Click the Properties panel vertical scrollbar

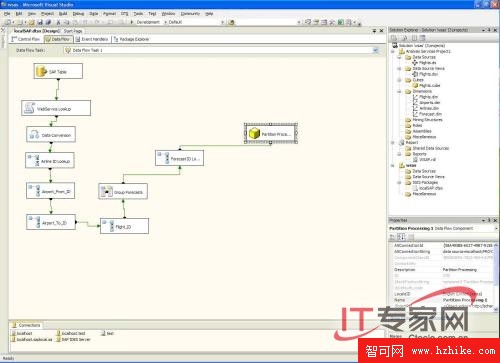point(496,277)
